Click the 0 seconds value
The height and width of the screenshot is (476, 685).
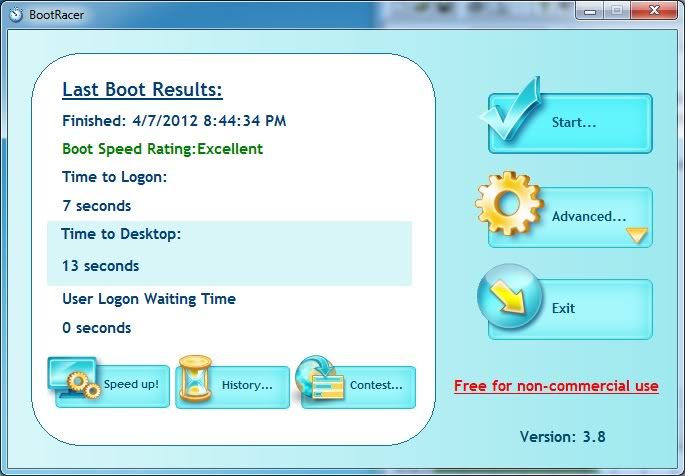97,328
